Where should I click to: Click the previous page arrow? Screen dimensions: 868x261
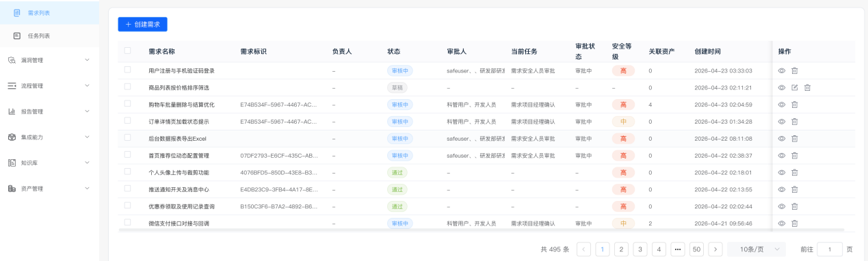pos(584,249)
